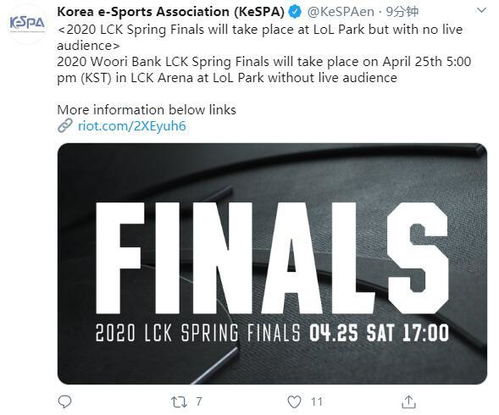Like the tweet with the heart icon
Viewport: 499px width, 415px height.
click(294, 402)
